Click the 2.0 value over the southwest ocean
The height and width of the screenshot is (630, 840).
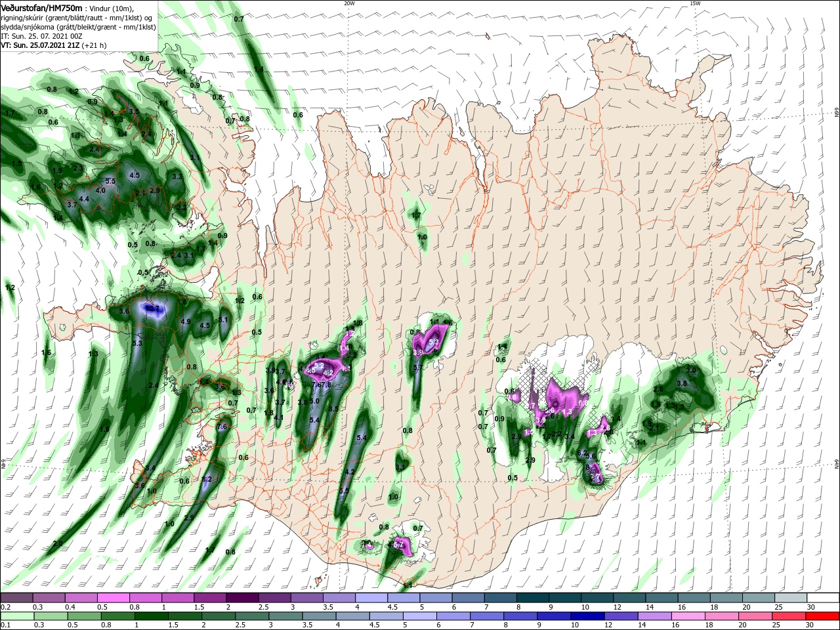[x=57, y=544]
